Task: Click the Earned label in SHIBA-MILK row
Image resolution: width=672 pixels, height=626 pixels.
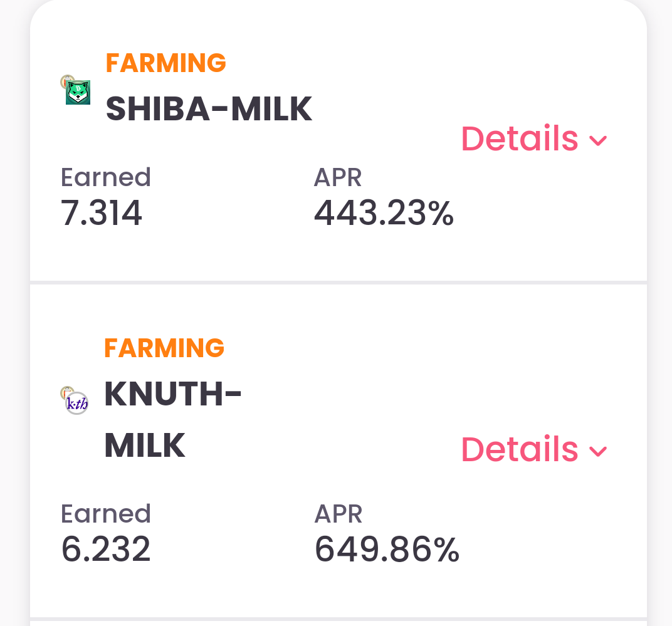Action: coord(106,177)
